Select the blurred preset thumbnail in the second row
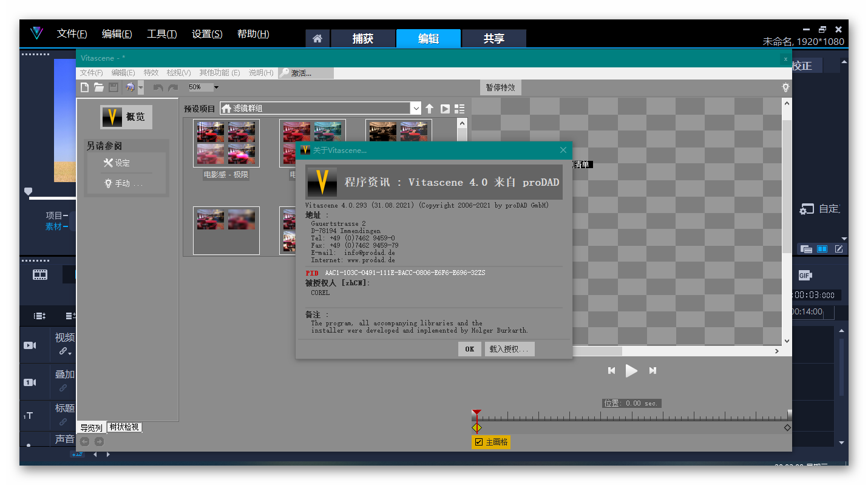Screen dimensions: 868x485 226,230
